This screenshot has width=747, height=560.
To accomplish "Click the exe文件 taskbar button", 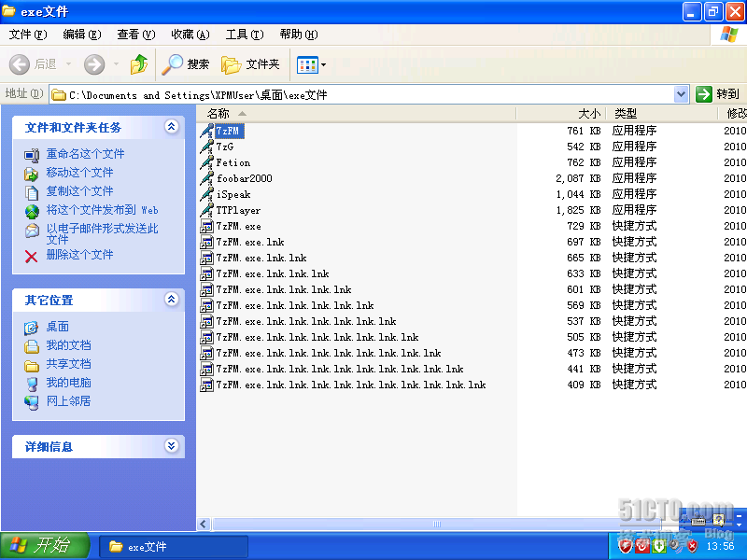I will pos(174,547).
